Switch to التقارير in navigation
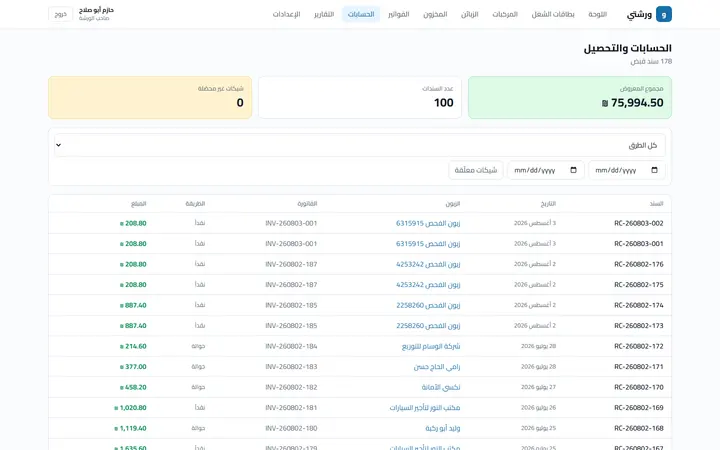720x450 pixels. click(324, 14)
